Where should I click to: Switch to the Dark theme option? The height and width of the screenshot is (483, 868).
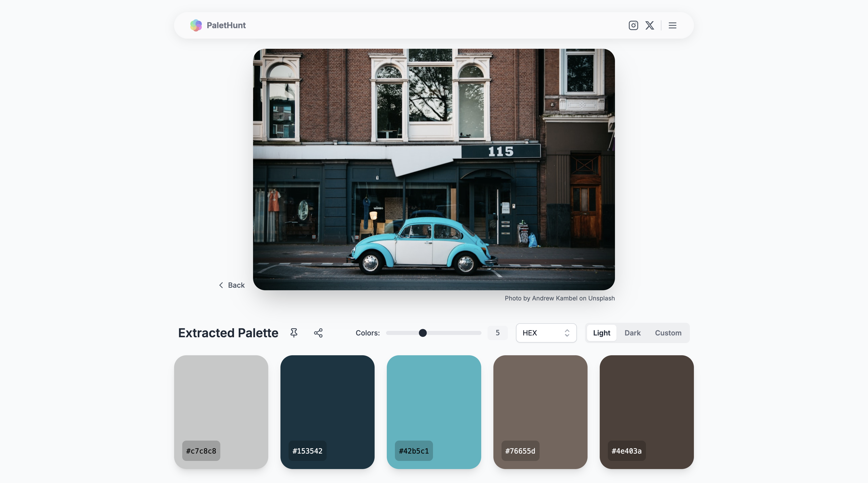[x=632, y=333]
